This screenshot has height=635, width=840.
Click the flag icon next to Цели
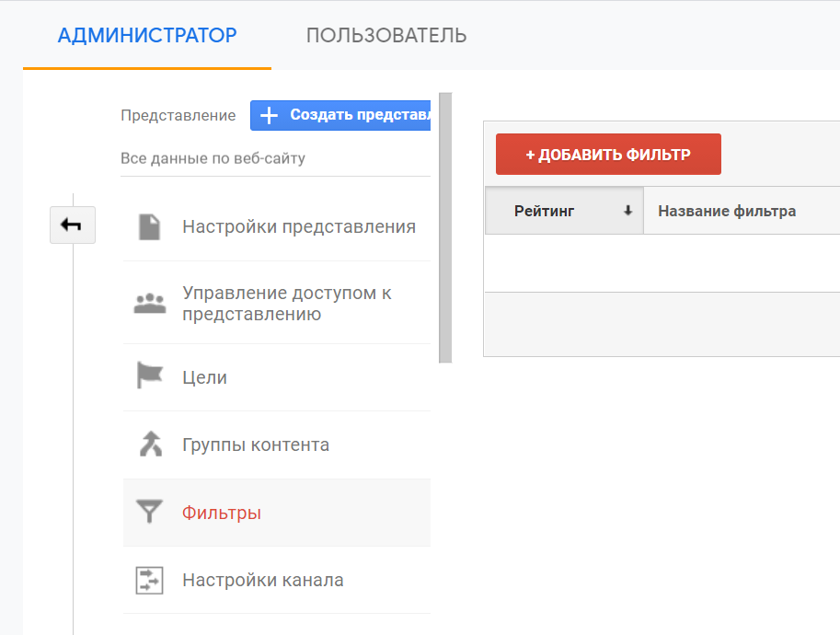click(149, 377)
